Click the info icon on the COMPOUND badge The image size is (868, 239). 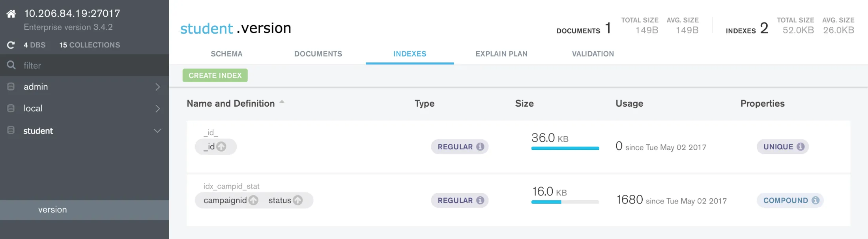(x=815, y=200)
